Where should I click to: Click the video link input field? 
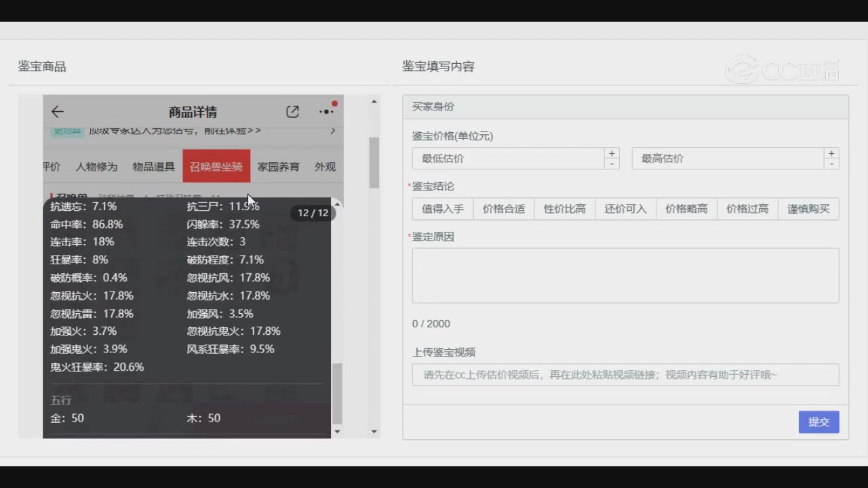625,375
